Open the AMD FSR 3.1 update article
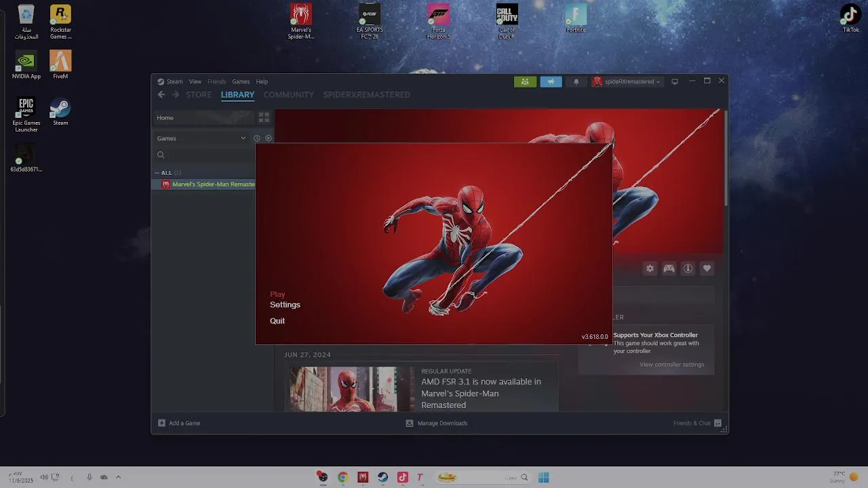Screen dimensions: 868x488 pos(481,393)
